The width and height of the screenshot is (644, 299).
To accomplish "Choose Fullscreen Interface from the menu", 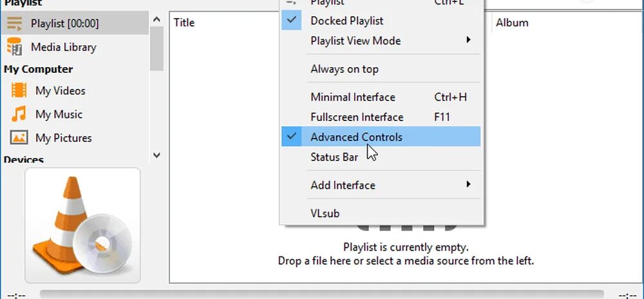I will pyautogui.click(x=356, y=117).
